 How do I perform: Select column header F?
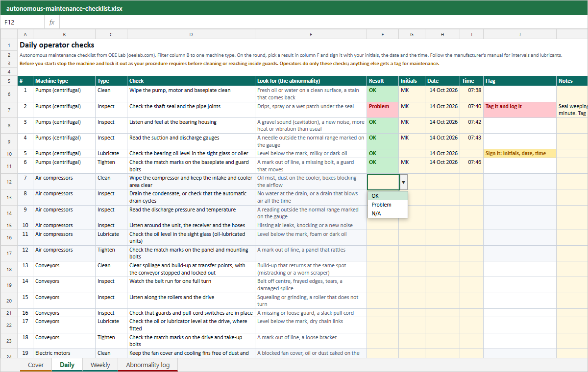click(x=383, y=34)
